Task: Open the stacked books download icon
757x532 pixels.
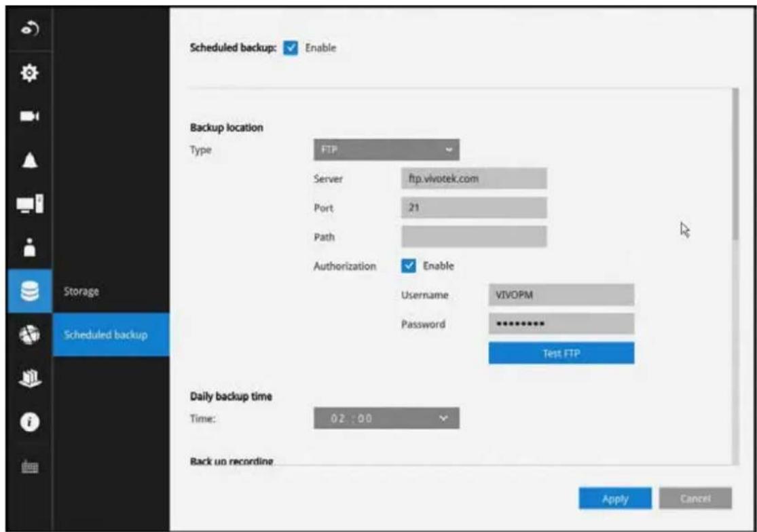Action: [x=29, y=379]
